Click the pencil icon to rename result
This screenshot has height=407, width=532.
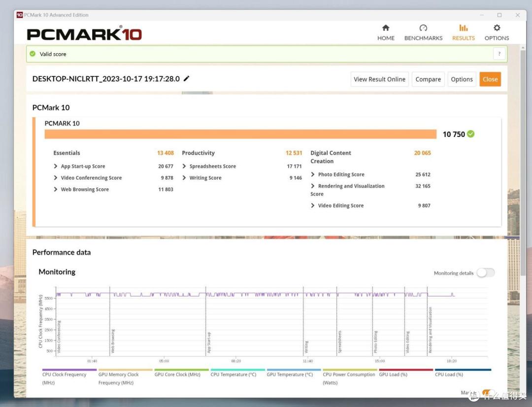click(186, 79)
